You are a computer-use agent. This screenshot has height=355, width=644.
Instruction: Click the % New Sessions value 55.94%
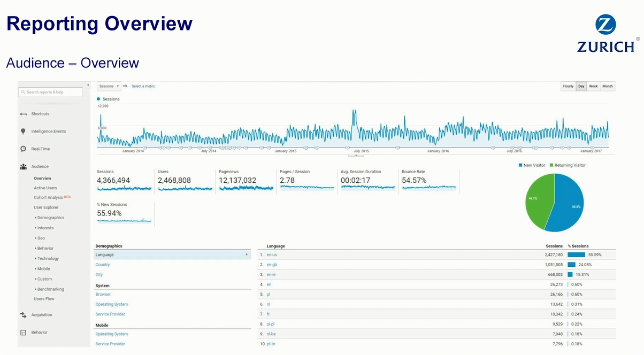(109, 213)
